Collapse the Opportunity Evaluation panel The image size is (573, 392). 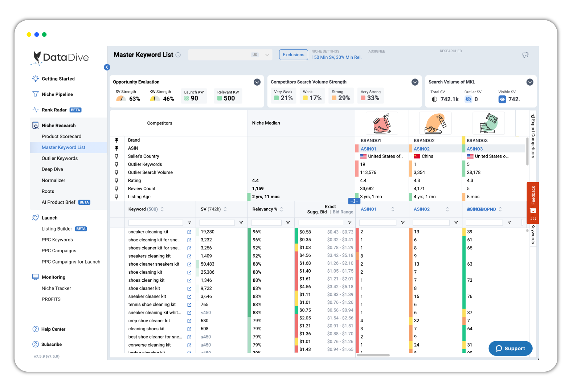click(x=257, y=82)
